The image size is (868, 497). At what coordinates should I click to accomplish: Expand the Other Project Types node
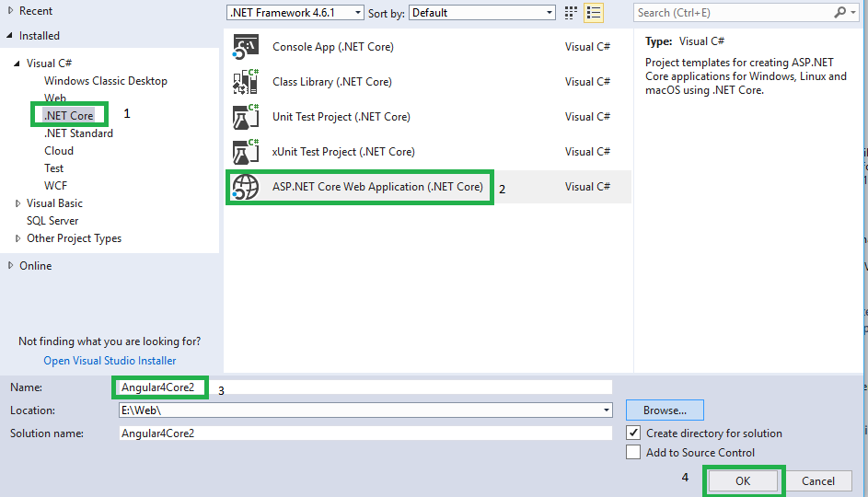point(17,238)
